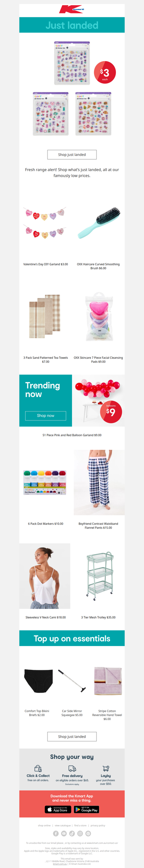Open the view catalogue footer link
The image size is (144, 868).
tap(63, 825)
